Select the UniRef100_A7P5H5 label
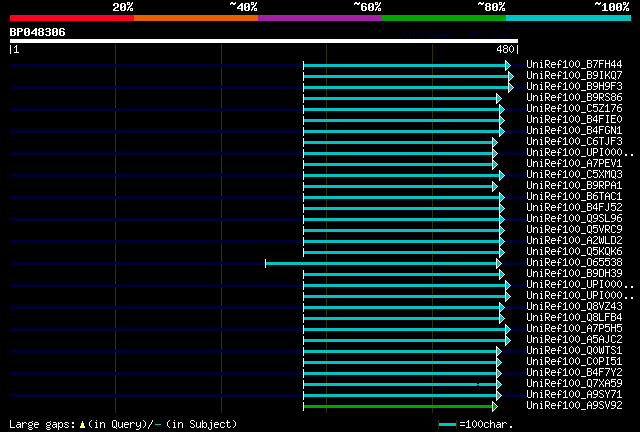 (574, 329)
